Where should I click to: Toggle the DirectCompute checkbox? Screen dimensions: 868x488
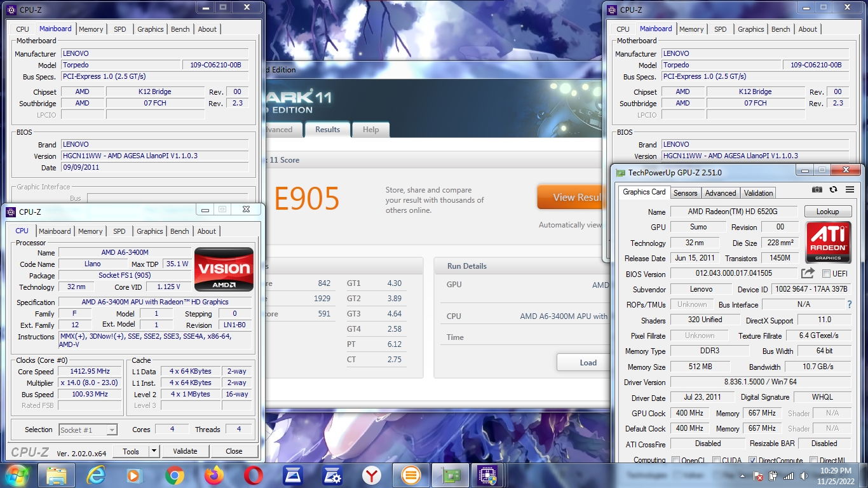[x=752, y=461]
